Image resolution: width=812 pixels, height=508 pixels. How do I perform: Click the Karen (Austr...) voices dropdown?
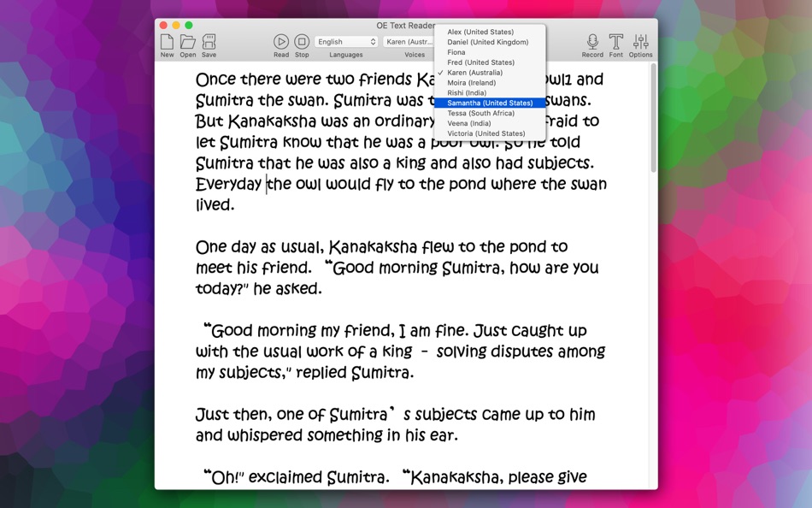(409, 41)
